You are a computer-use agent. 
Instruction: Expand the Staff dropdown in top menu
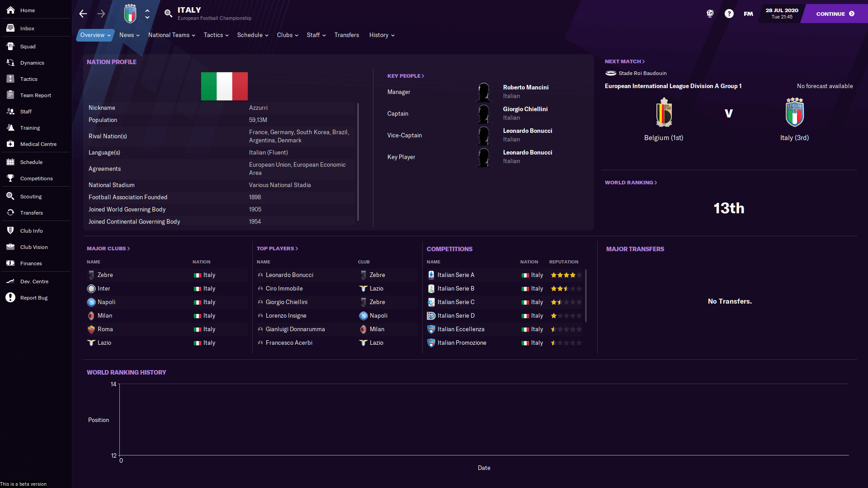(316, 35)
